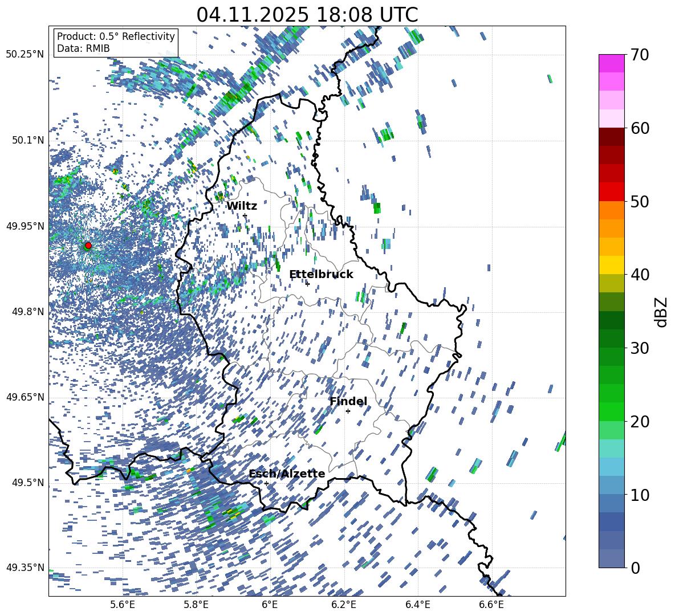Click the Esch/Alzette station cross marker
Viewport: 675px width, 616px height.
tap(266, 483)
